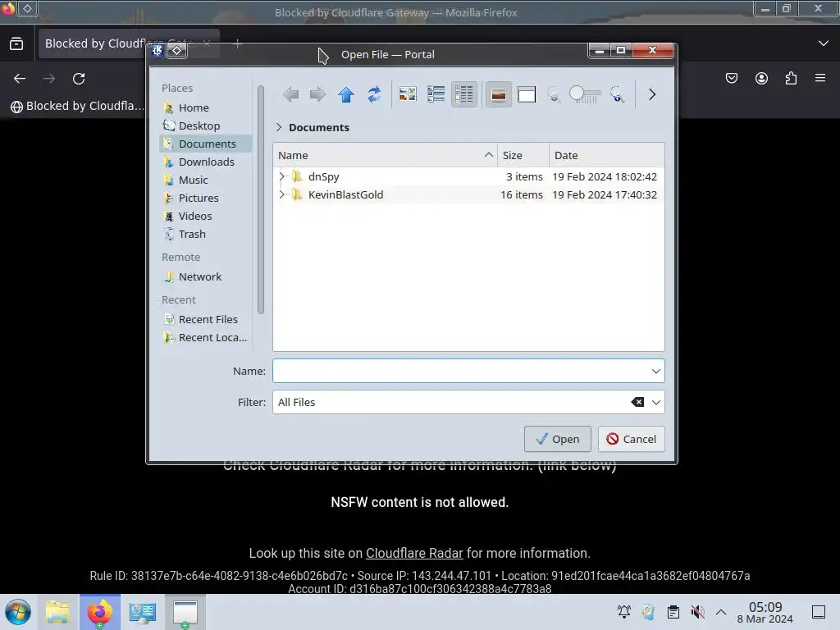Screen dimensions: 840x630
Task: Click the Places panel scrollbar
Action: click(261, 199)
